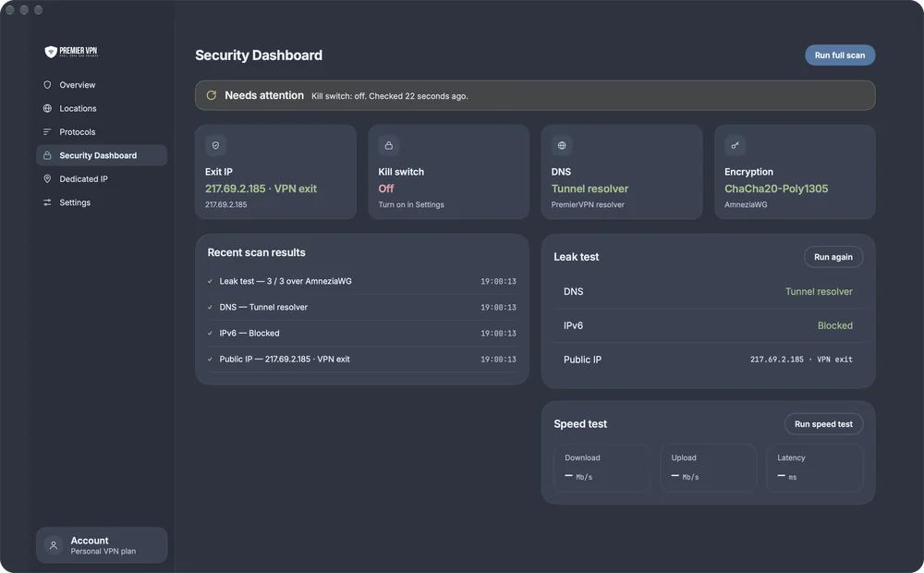Image resolution: width=924 pixels, height=573 pixels.
Task: Click Public IP — 217.69.2.185 scan row
Action: coord(362,359)
